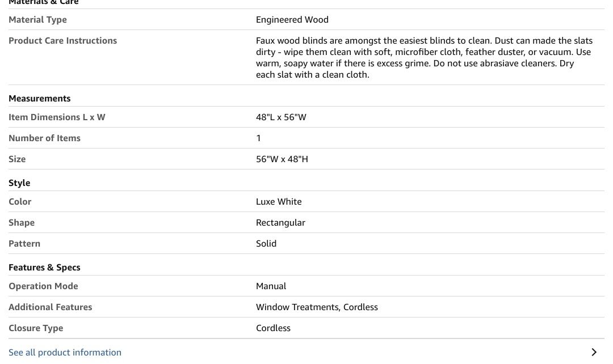Select the Solid pattern value
Screen dimensions: 613x364
pyautogui.click(x=266, y=243)
